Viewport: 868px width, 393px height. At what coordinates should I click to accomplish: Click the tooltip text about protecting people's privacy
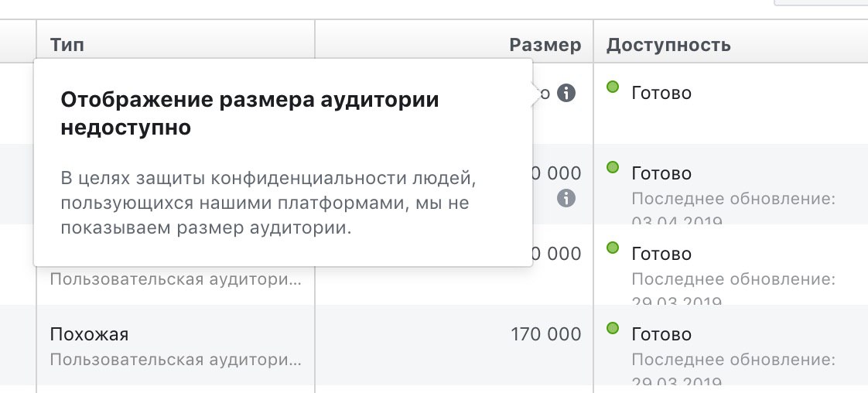[268, 203]
